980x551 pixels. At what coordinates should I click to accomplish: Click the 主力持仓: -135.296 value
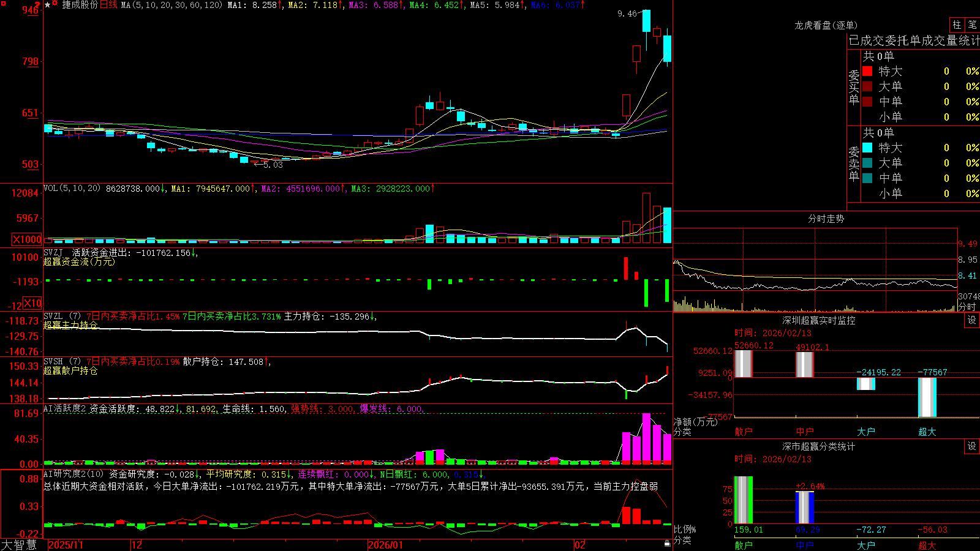[330, 317]
